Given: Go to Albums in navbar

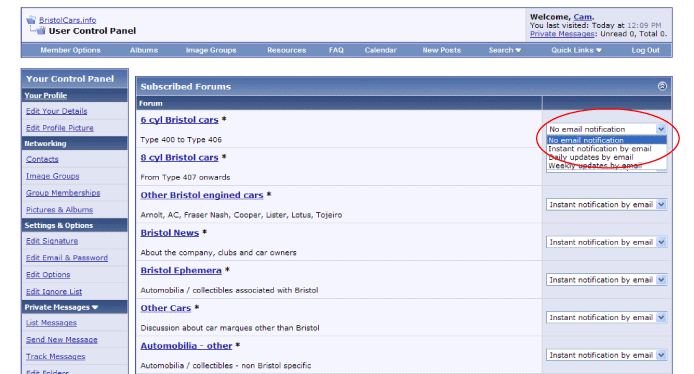Looking at the screenshot, I should tap(144, 50).
